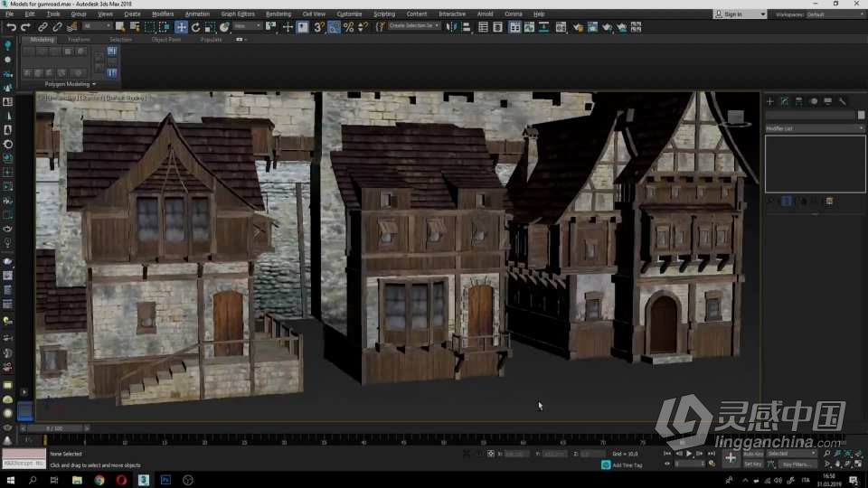Open Rendered Frame Window

point(592,26)
